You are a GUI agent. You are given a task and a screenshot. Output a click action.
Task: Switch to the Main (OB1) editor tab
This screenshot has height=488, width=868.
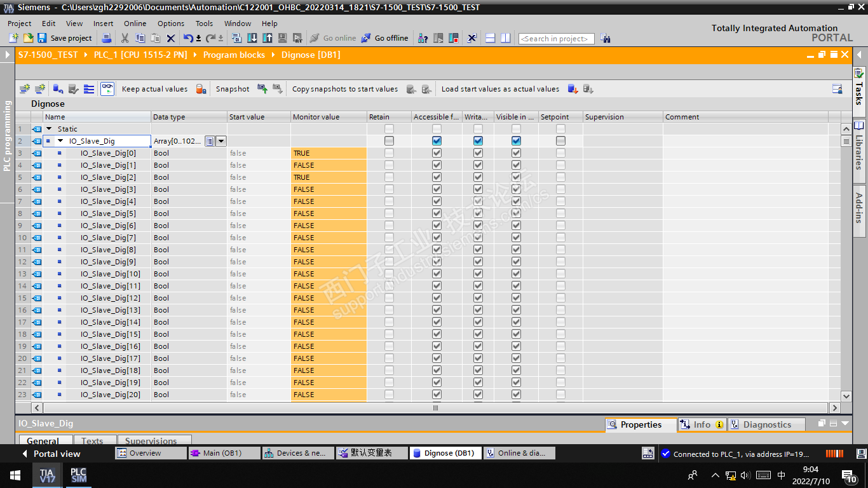tap(225, 453)
